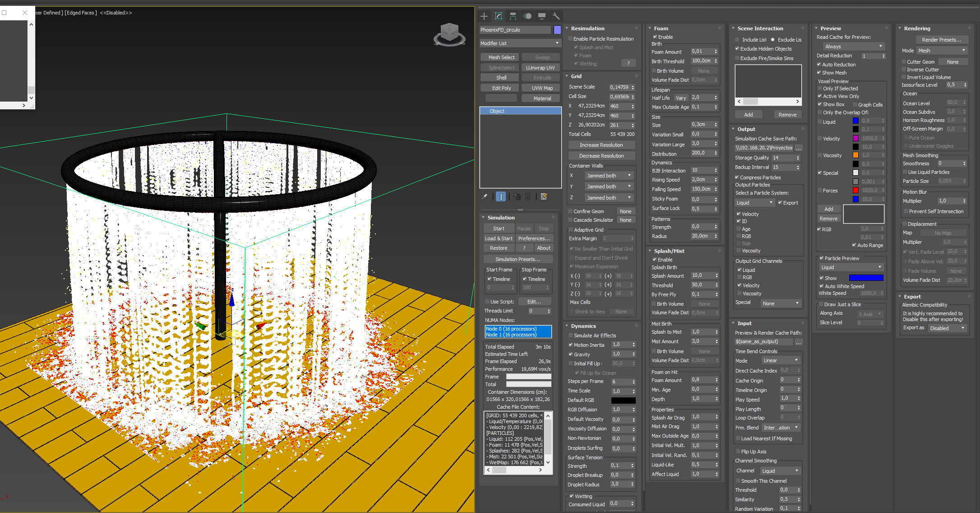Click the PhoenixFD_circulo object name field
Viewport: 980px width, 513px height.
[515, 30]
